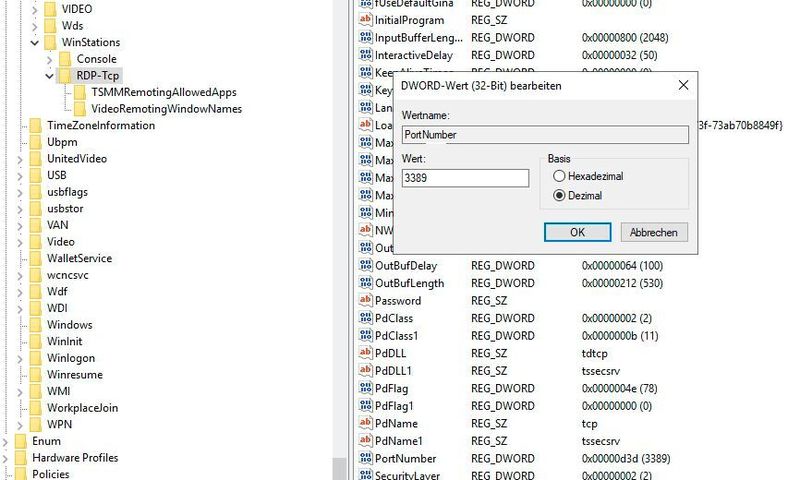
Task: Click the PortNumber data 0x00000d3d (3389)
Action: point(626,458)
